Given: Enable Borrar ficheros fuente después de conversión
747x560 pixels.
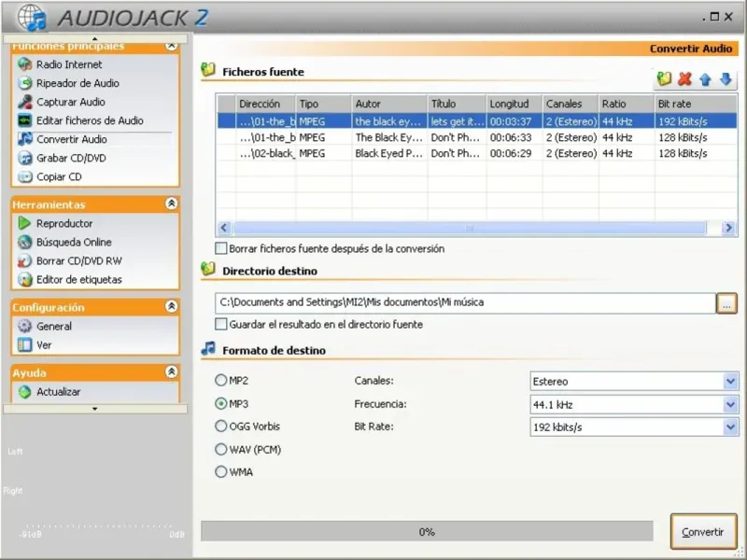Looking at the screenshot, I should point(221,248).
